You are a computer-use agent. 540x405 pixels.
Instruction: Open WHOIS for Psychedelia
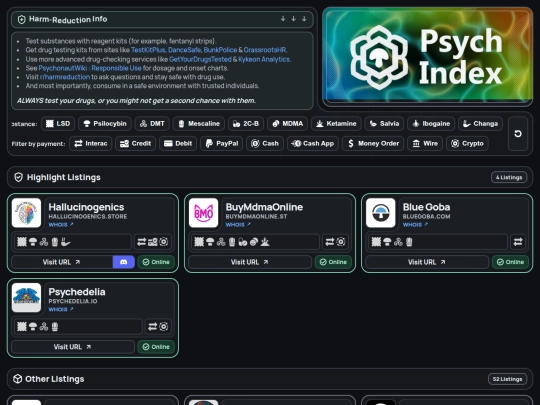61,309
